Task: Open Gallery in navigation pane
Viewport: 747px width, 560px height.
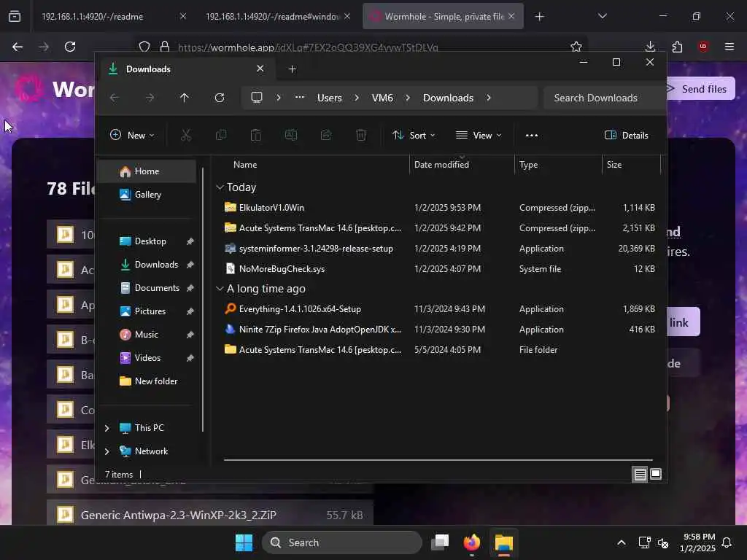Action: tap(147, 195)
